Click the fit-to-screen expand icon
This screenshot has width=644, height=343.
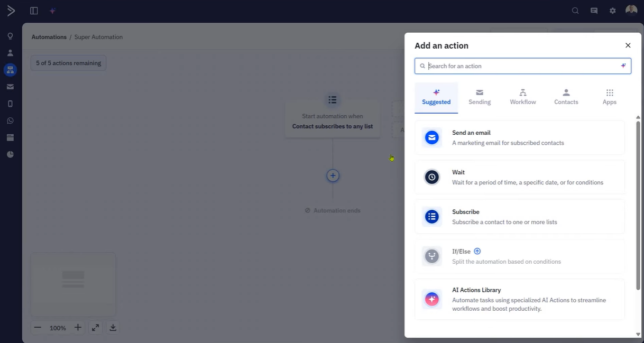[x=95, y=328]
